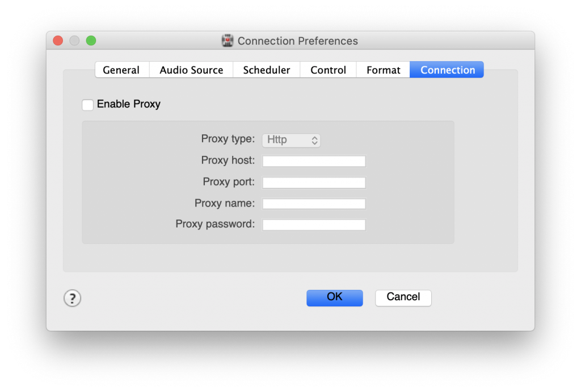Screen dimensions: 581x392
Task: Close the Connection Preferences window
Action: (x=58, y=40)
